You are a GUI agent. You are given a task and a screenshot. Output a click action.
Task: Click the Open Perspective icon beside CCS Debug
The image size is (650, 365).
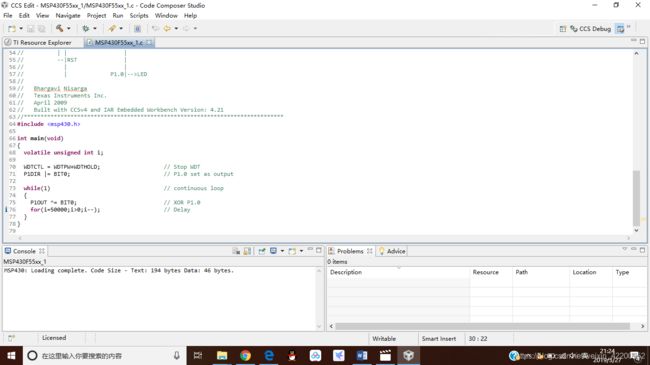click(563, 29)
